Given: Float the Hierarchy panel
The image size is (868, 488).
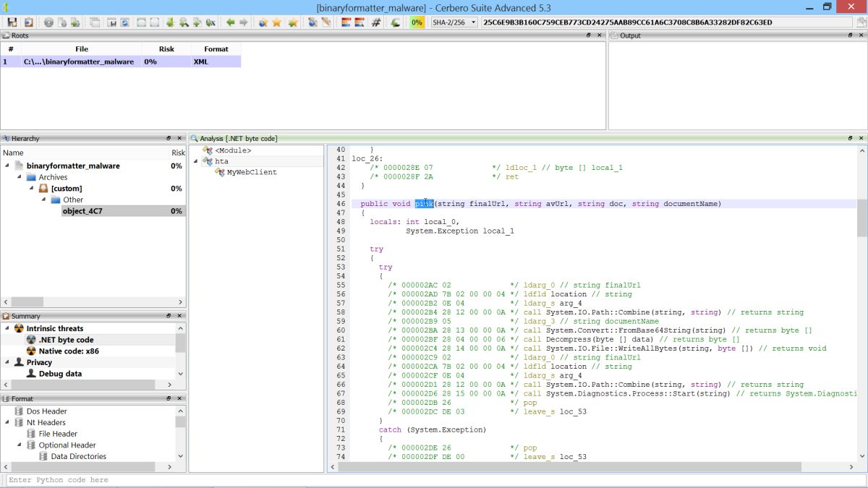Looking at the screenshot, I should (x=169, y=138).
